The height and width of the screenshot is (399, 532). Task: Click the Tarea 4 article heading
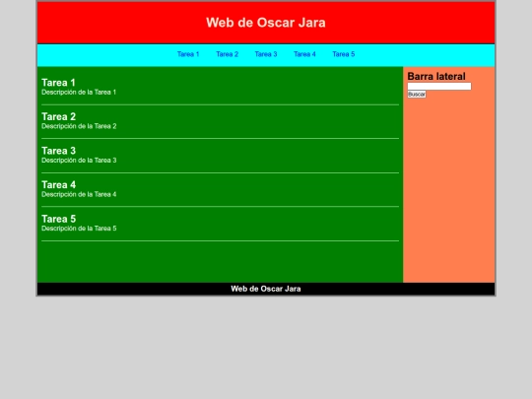point(59,185)
